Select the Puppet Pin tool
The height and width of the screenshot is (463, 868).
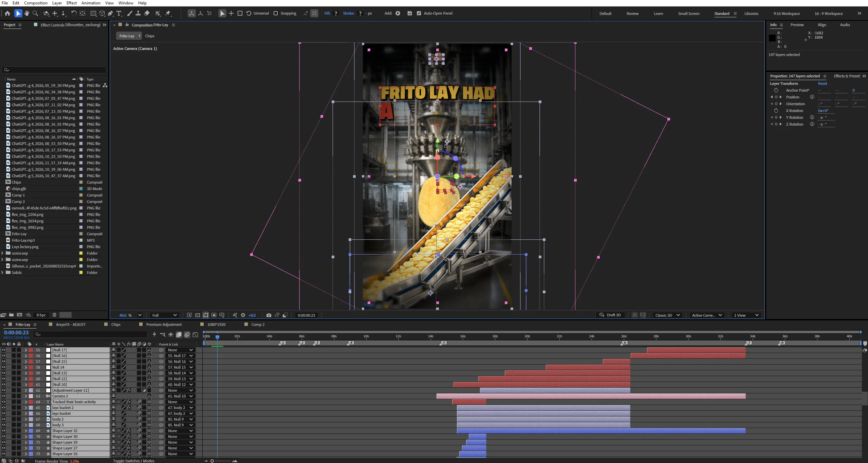168,13
